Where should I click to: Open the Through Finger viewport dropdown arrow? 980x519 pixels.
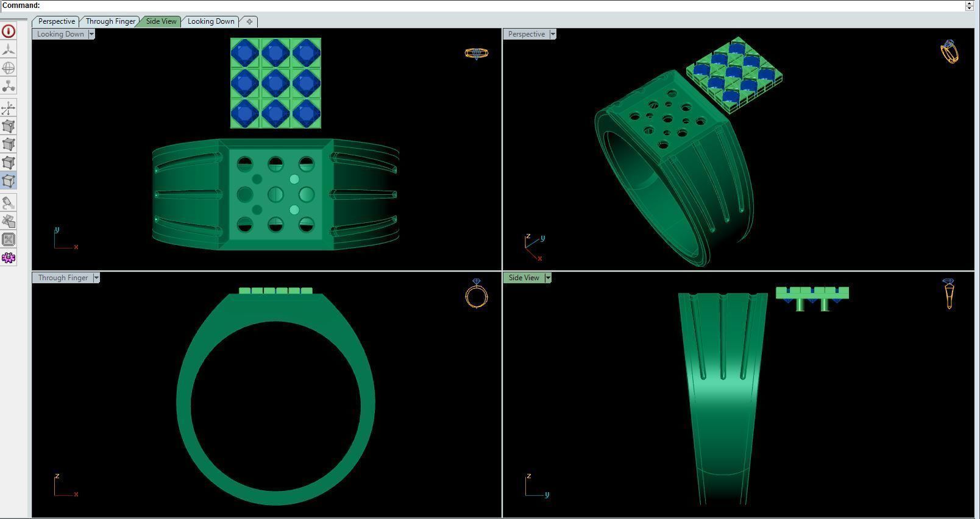(96, 278)
